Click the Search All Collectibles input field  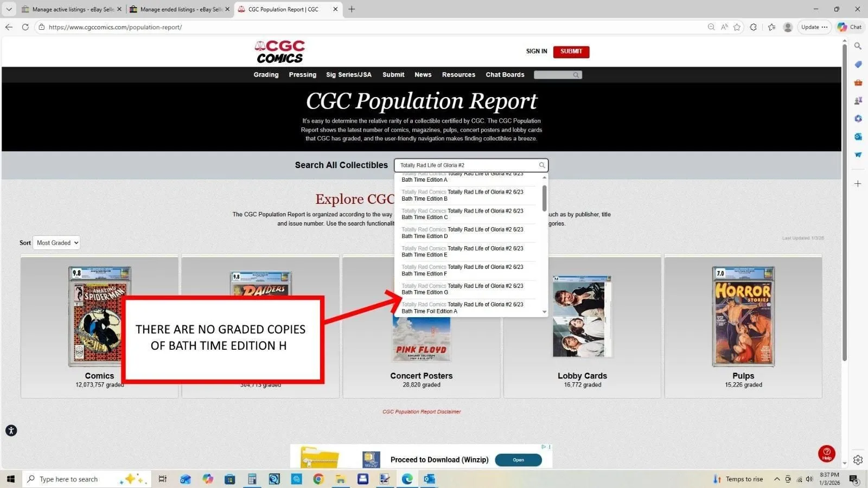471,165
